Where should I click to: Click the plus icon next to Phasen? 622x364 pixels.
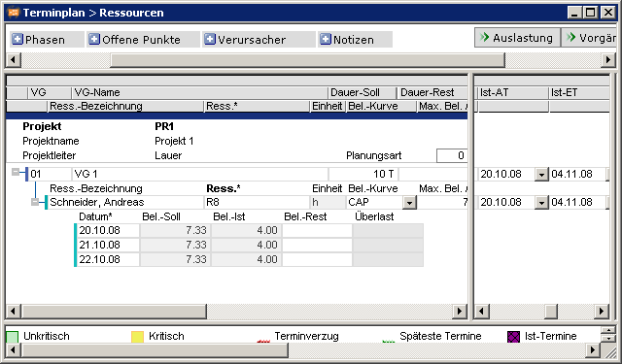pos(17,39)
